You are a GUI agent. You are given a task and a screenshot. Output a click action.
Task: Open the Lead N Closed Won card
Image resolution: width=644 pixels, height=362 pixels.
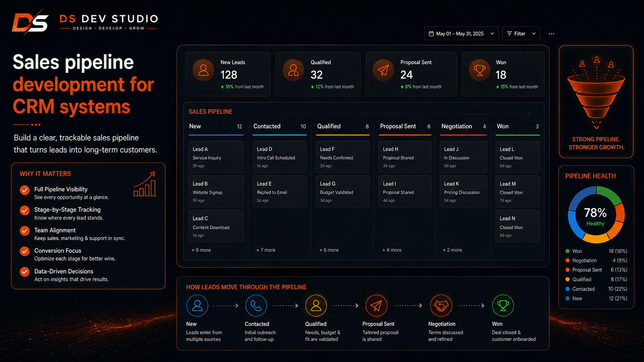[x=518, y=226]
